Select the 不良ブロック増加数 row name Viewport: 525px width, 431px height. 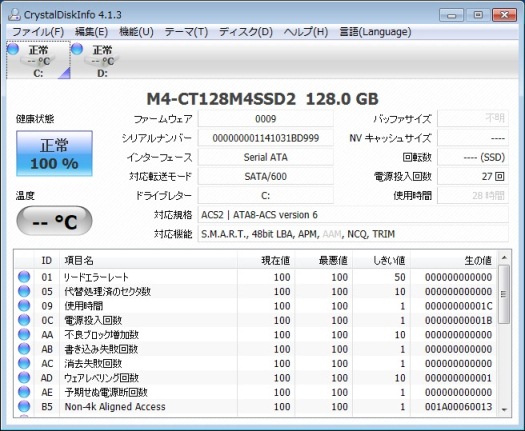[x=101, y=335]
